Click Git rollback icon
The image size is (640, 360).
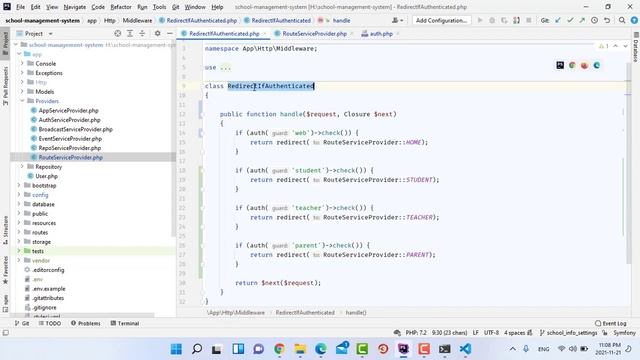coord(607,20)
